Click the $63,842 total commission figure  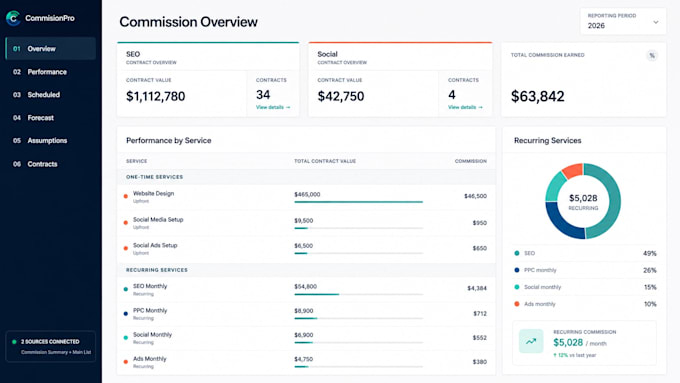coord(537,96)
